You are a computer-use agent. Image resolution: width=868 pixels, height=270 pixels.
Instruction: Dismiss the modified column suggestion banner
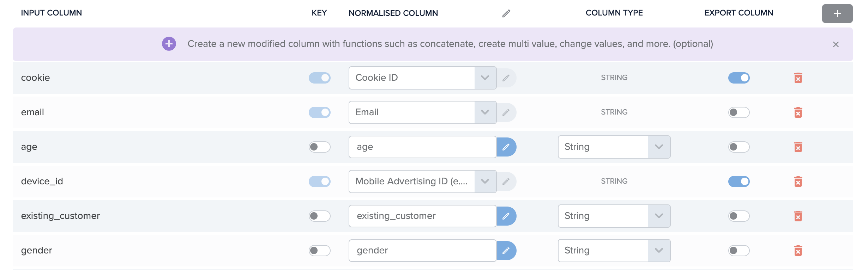[836, 44]
